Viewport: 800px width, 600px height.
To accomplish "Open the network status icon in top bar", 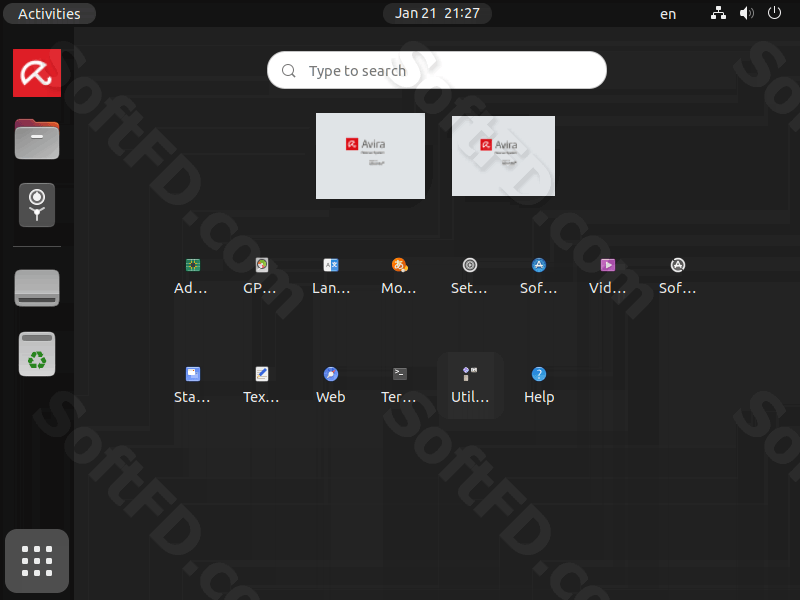I will click(x=718, y=13).
